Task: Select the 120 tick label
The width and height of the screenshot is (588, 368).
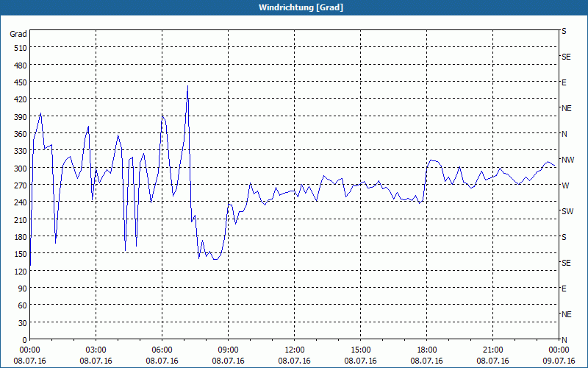Action: pyautogui.click(x=21, y=272)
